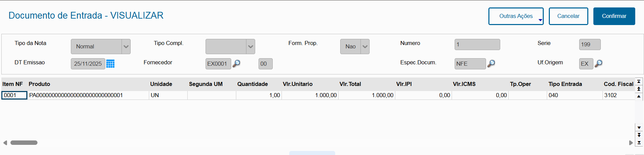644x155 pixels.
Task: Click the page-up double arrow icon
Action: click(x=639, y=89)
